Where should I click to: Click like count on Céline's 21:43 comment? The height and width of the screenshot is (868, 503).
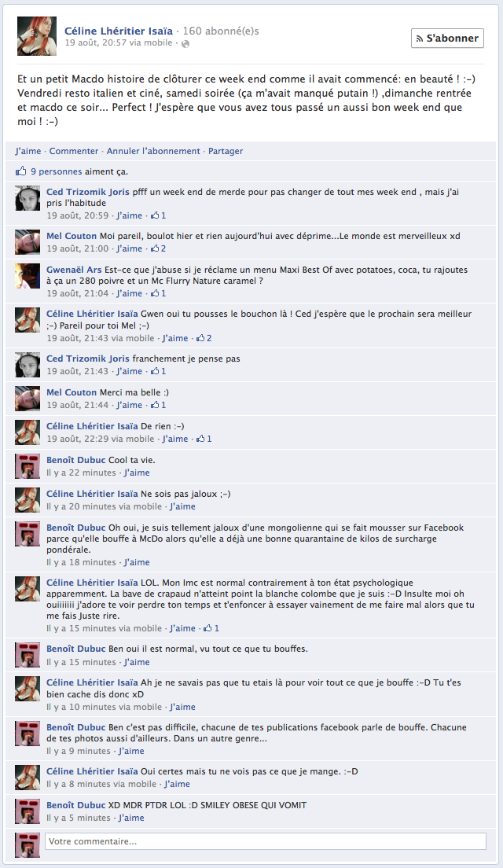[x=204, y=337]
